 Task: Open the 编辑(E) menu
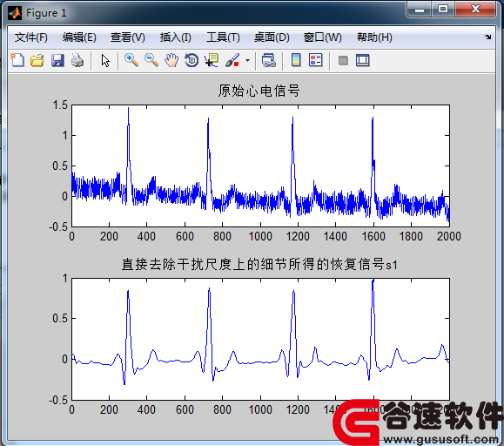point(79,37)
